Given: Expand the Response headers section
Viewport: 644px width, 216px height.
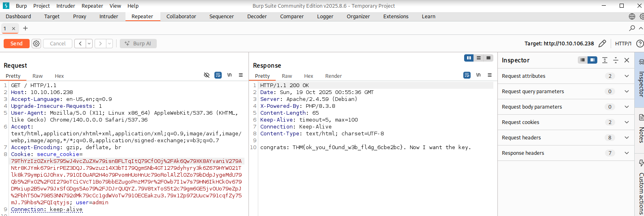Looking at the screenshot, I should tap(627, 153).
